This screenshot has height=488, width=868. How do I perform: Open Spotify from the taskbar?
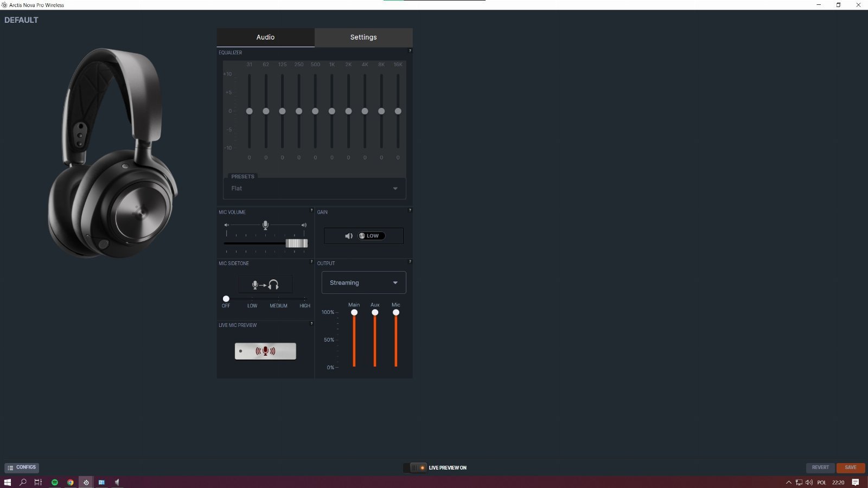tap(55, 482)
